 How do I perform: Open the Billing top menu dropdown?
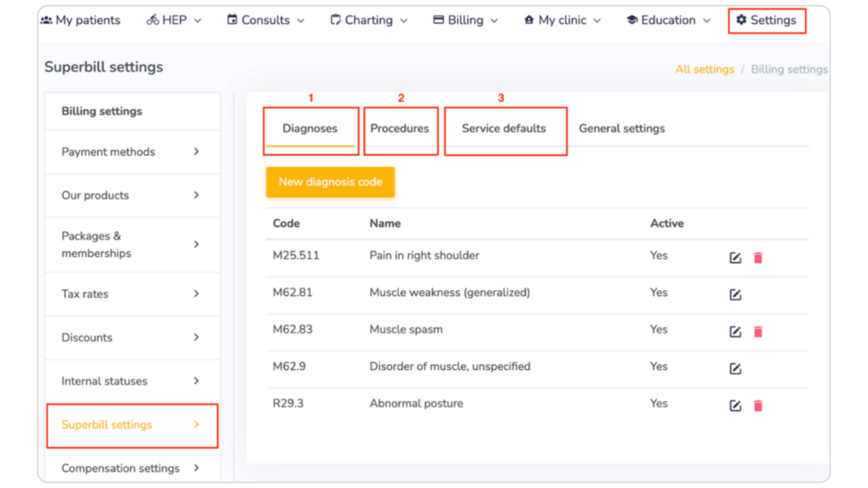pyautogui.click(x=465, y=20)
